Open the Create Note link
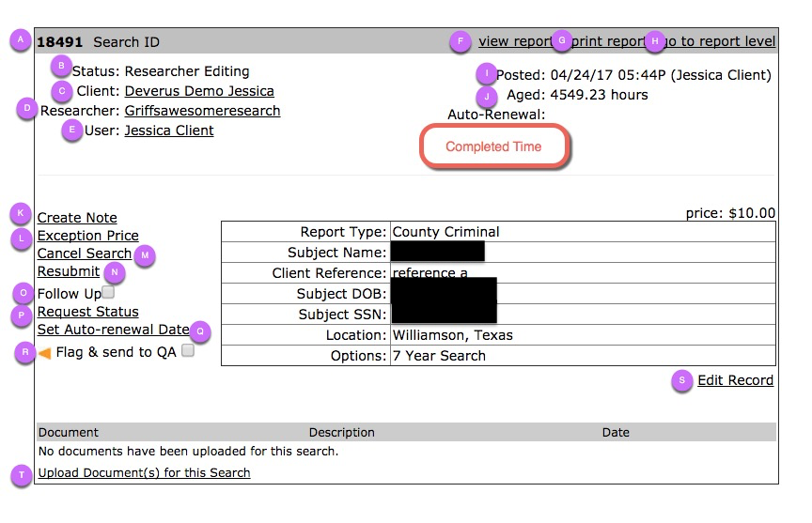 click(x=77, y=218)
